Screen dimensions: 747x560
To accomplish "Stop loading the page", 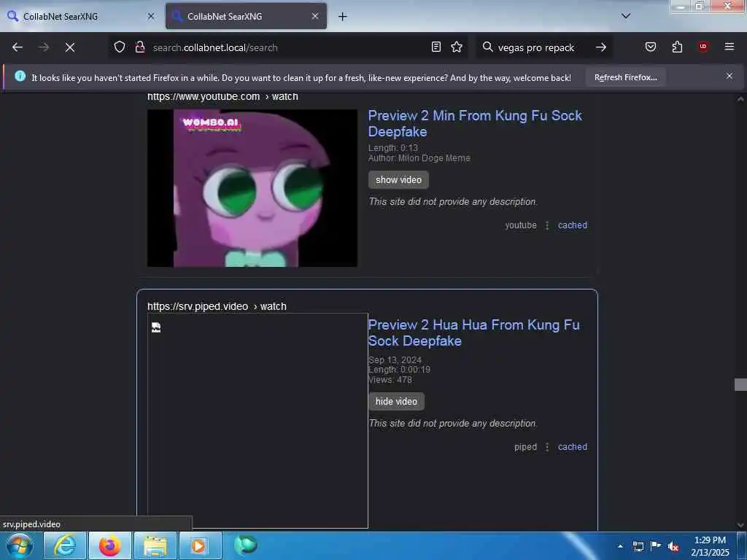I will [70, 47].
